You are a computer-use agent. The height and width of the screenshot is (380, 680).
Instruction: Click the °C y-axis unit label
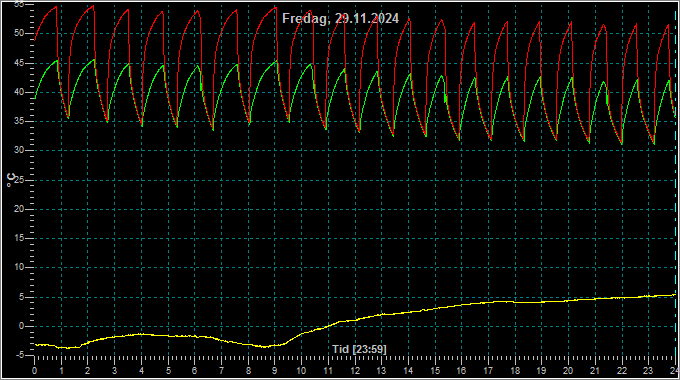[x=11, y=180]
